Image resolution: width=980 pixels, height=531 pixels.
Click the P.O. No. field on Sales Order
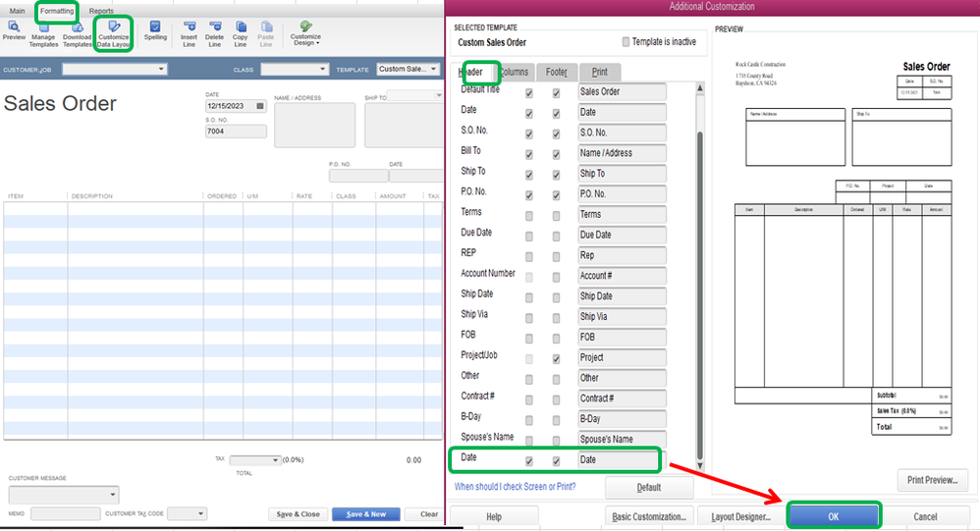click(358, 176)
